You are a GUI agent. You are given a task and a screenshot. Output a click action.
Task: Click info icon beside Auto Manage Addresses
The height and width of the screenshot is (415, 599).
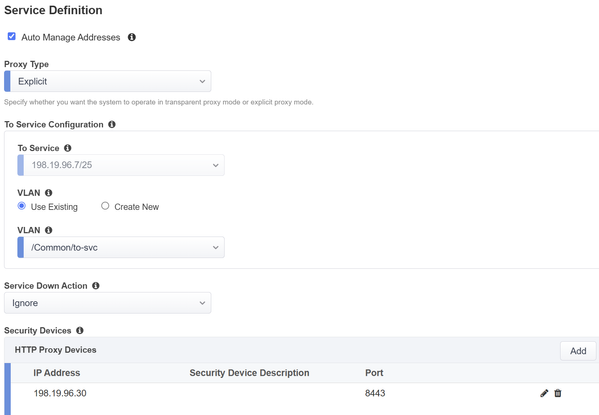coord(132,37)
